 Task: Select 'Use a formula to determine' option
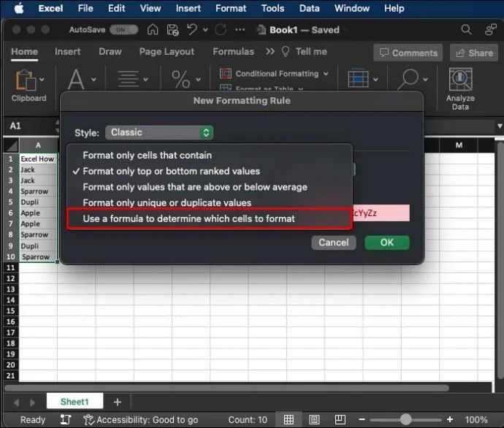coord(188,218)
